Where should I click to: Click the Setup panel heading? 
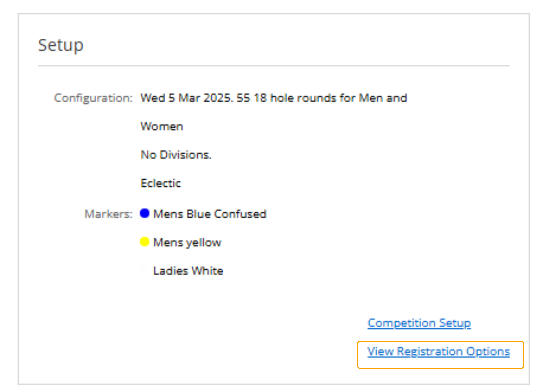pyautogui.click(x=61, y=45)
